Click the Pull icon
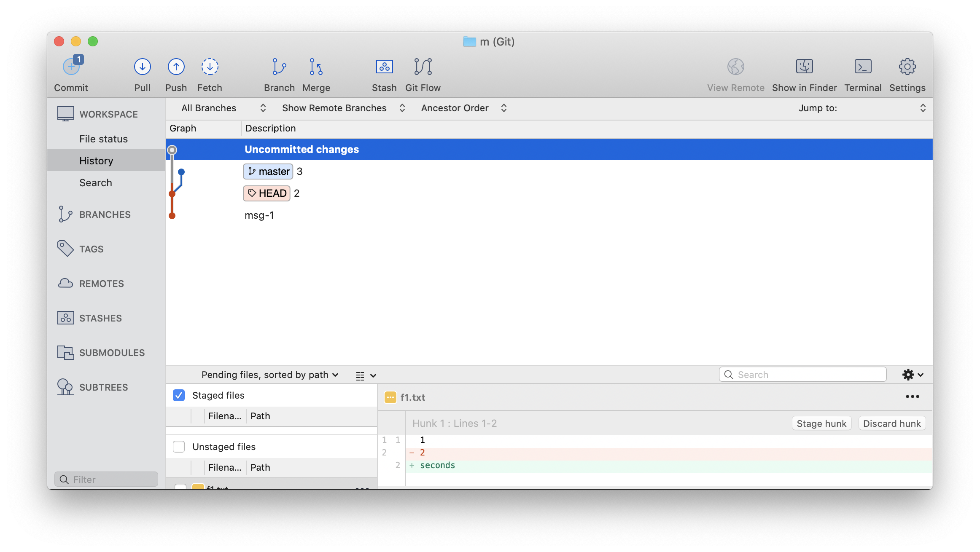The width and height of the screenshot is (980, 552). click(142, 67)
